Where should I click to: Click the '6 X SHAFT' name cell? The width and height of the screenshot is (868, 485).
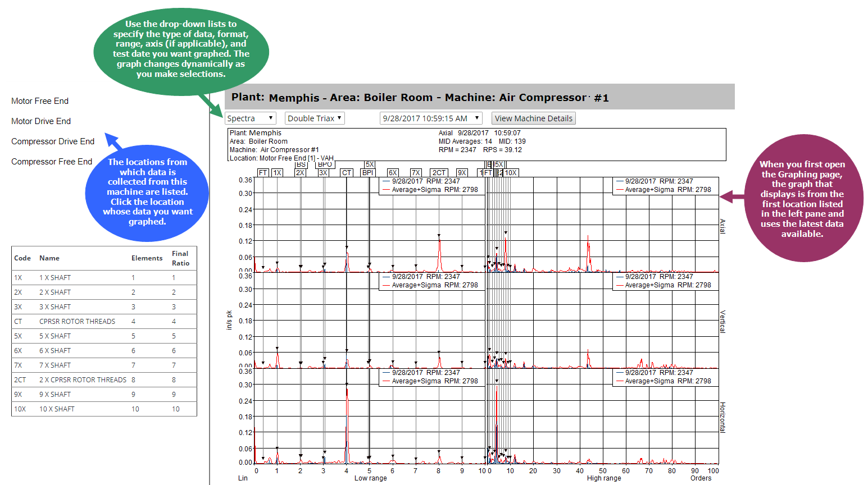[55, 351]
